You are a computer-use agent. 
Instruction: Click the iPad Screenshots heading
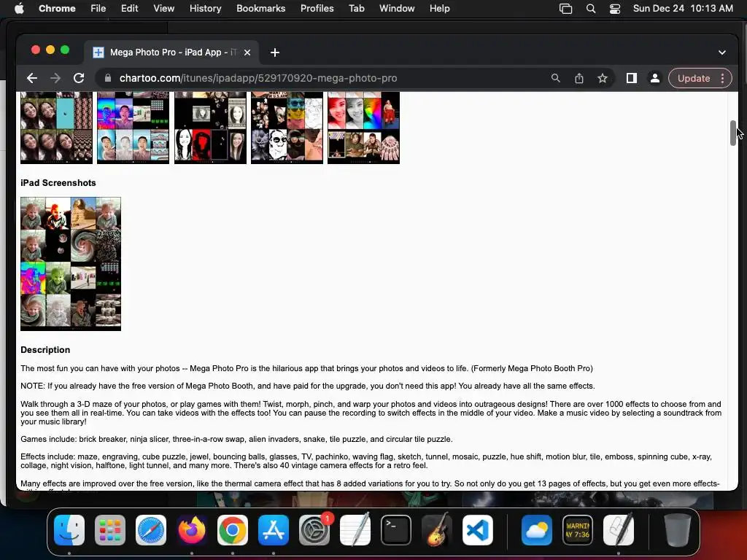pos(58,183)
